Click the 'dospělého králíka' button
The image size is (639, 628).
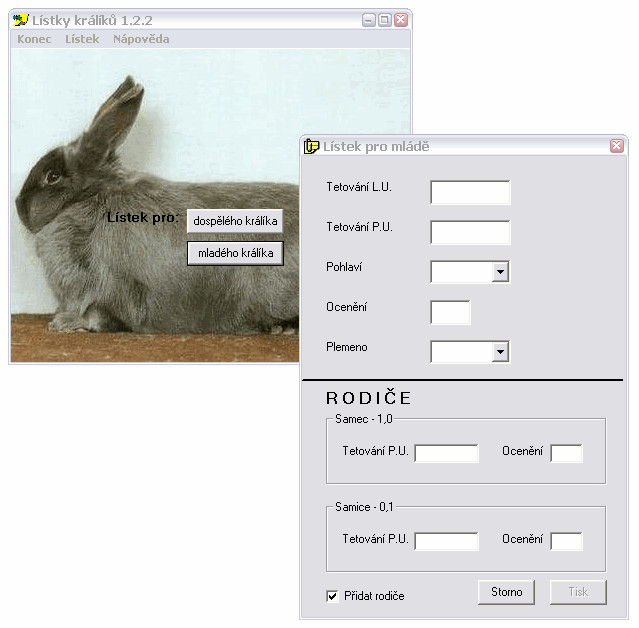point(235,221)
